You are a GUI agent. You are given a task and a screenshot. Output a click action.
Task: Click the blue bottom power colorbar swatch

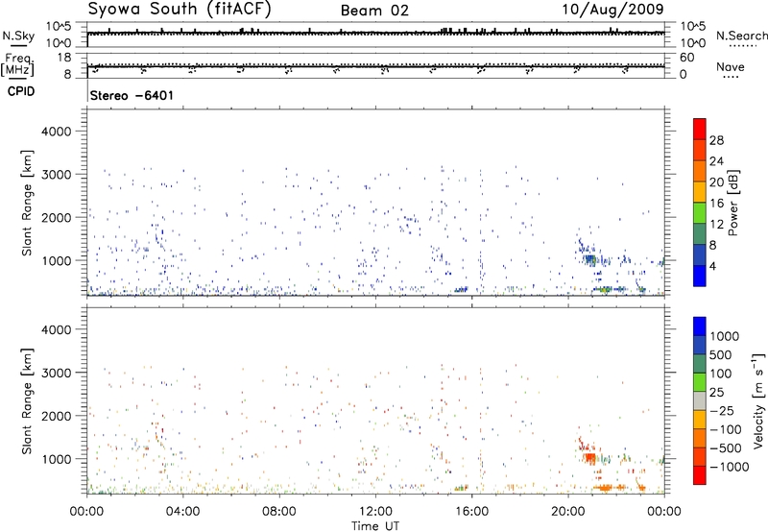coord(700,276)
